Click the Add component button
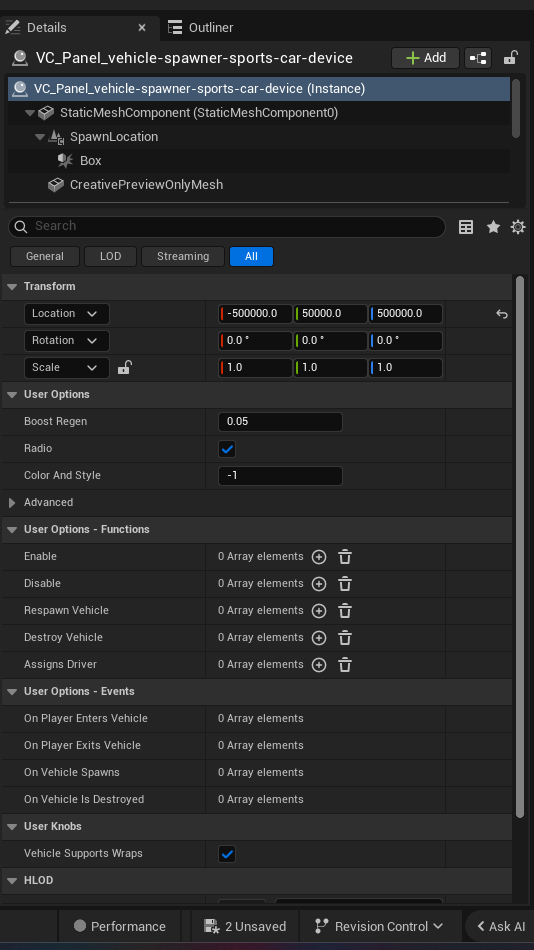Viewport: 534px width, 950px height. click(x=426, y=58)
